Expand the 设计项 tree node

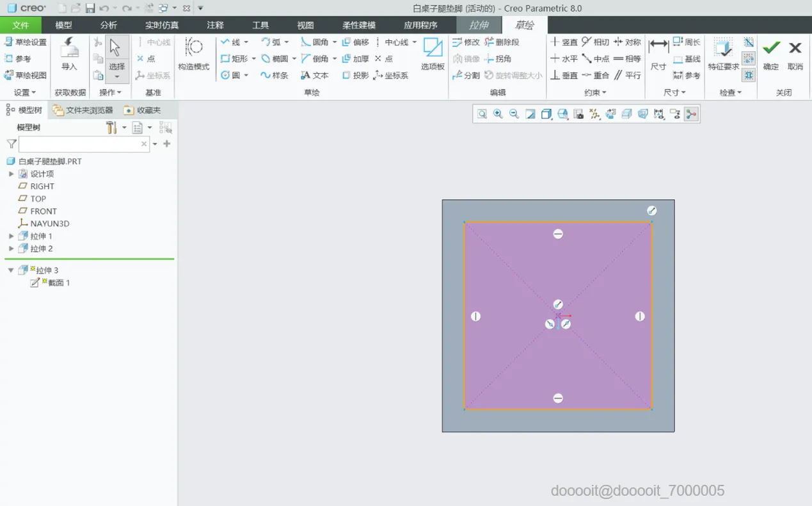11,174
